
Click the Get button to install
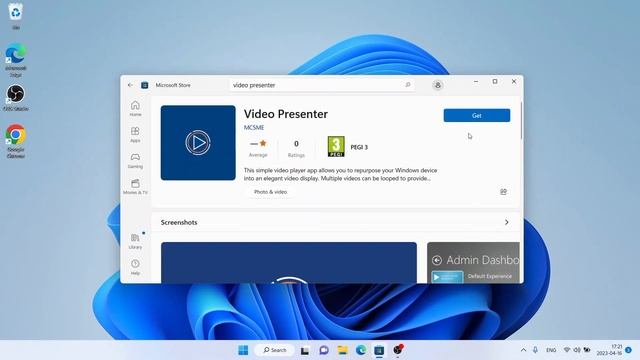click(x=477, y=116)
